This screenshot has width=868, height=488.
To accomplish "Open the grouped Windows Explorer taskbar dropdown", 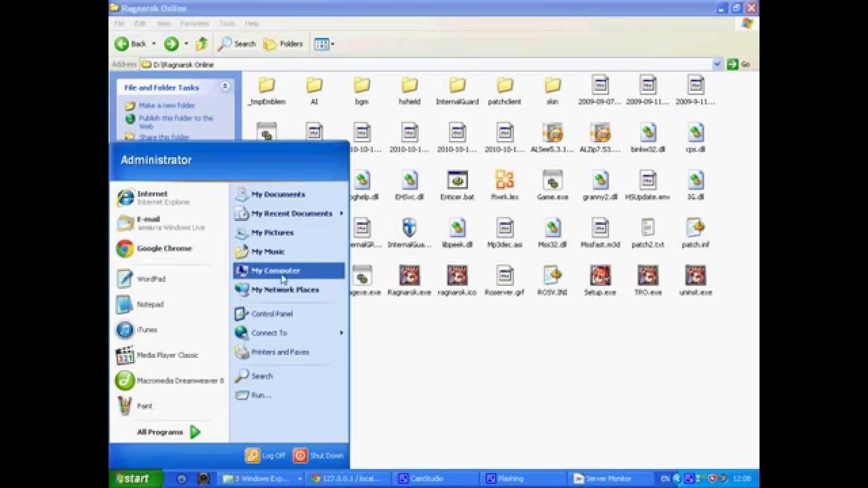I will point(300,479).
